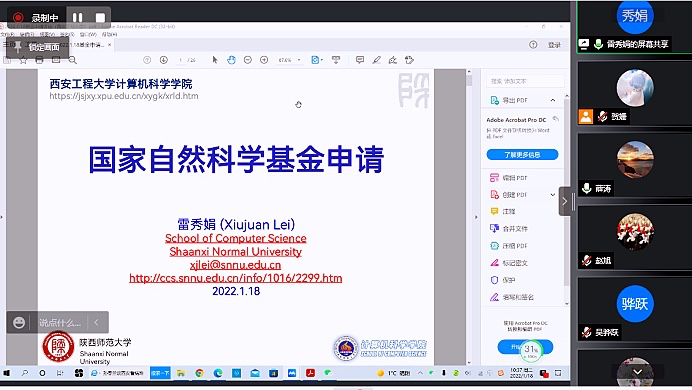Open the xjlei@snnu.edu.cn email link
Image resolution: width=692 pixels, height=390 pixels.
235,265
